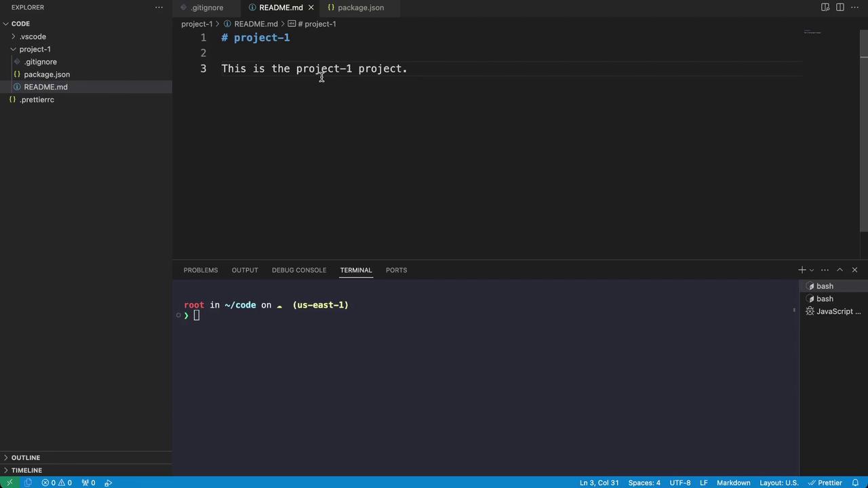
Task: Click the editor minimap
Action: click(x=812, y=32)
